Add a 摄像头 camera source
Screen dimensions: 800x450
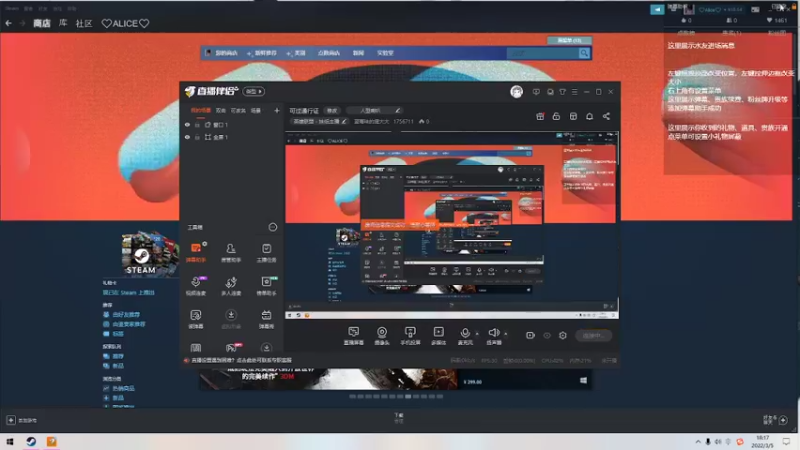(382, 336)
